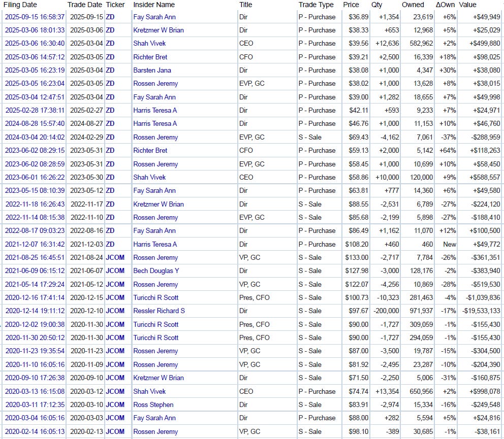Click Kretzmer W Brian in 2022-11-17 row
The width and height of the screenshot is (504, 439).
pyautogui.click(x=159, y=204)
